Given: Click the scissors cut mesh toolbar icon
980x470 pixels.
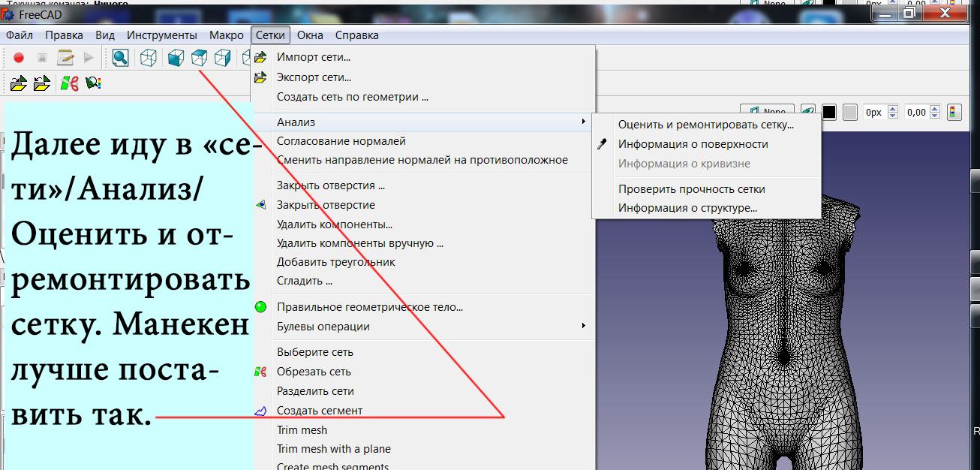Looking at the screenshot, I should (x=69, y=83).
